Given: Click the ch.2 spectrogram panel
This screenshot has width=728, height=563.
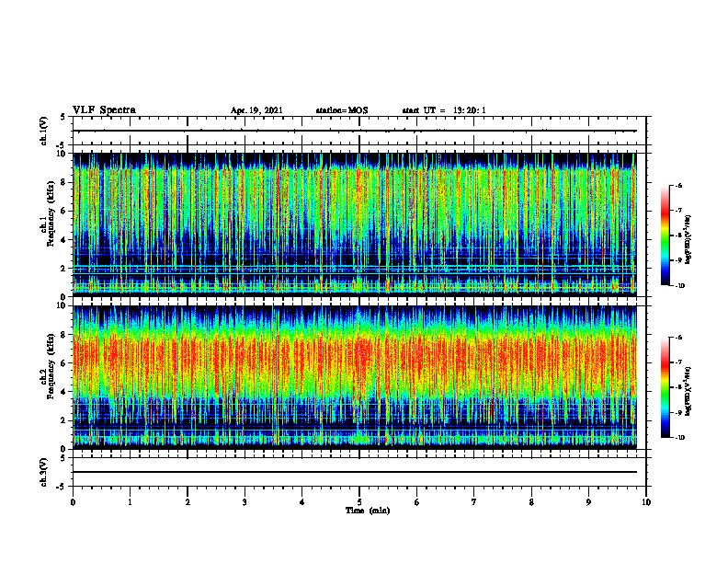Looking at the screenshot, I should pyautogui.click(x=355, y=377).
